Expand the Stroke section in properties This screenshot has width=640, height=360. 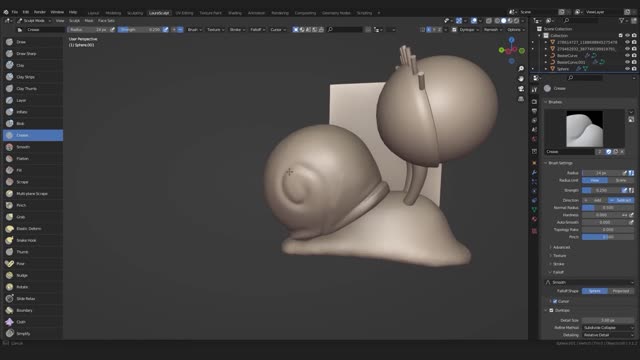click(x=558, y=264)
